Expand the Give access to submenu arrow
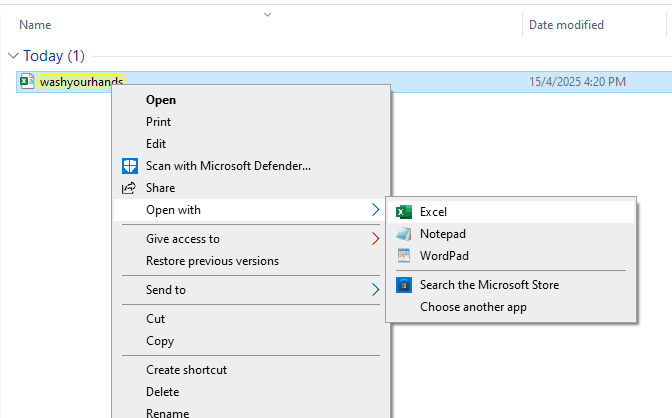This screenshot has width=672, height=418. pos(375,239)
